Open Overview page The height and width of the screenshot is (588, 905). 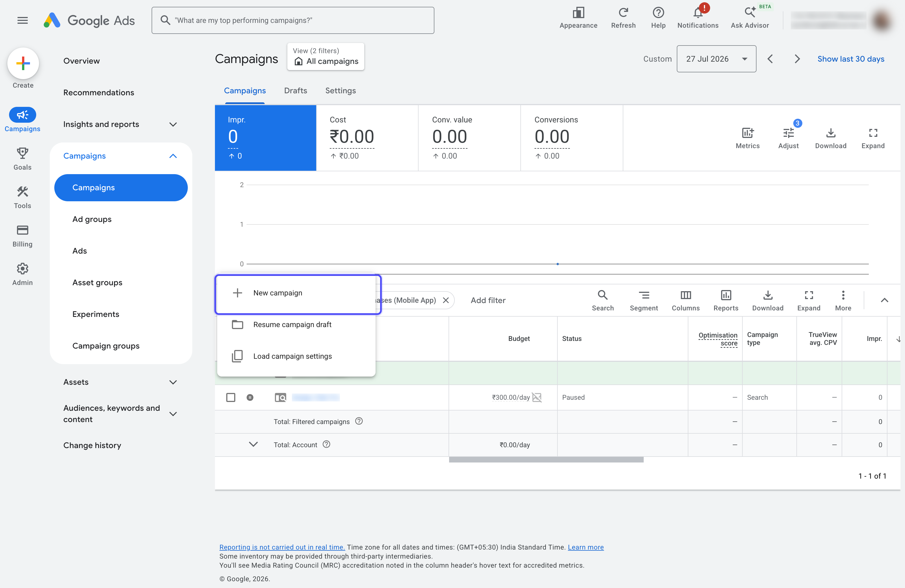coord(81,61)
